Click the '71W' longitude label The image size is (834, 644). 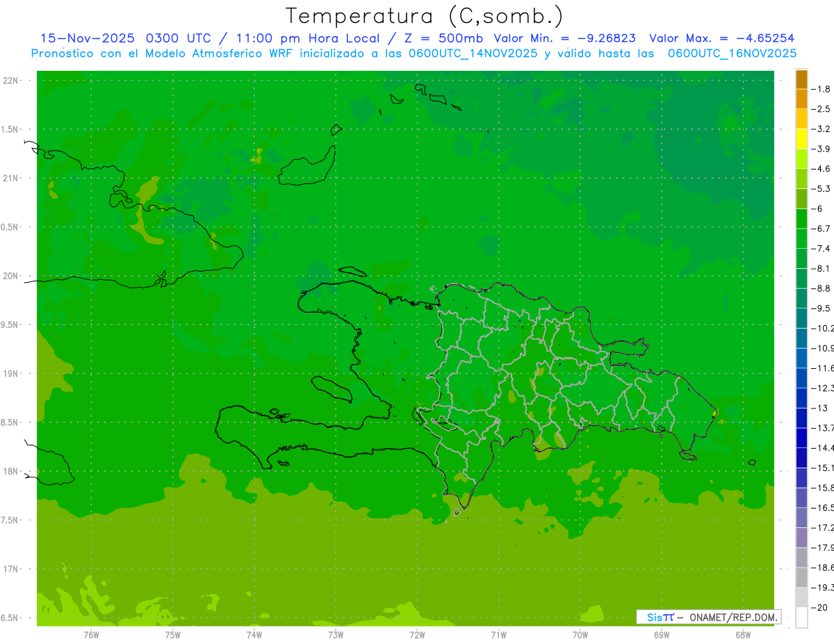coord(498,635)
